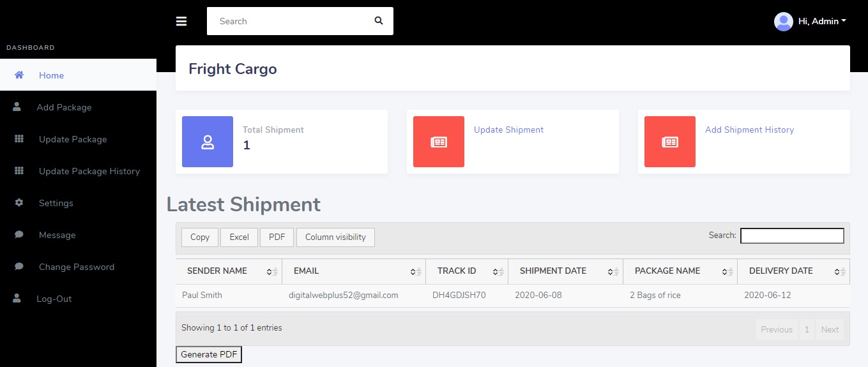Click the Home house icon in sidebar
The width and height of the screenshot is (868, 367).
(19, 75)
